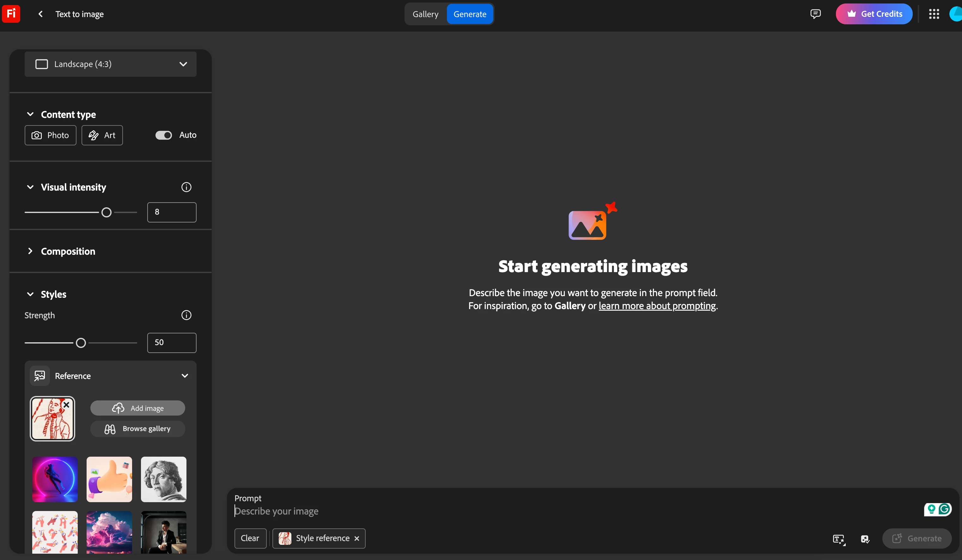Open the feedback chat bubble icon
This screenshot has width=962, height=560.
[x=815, y=14]
